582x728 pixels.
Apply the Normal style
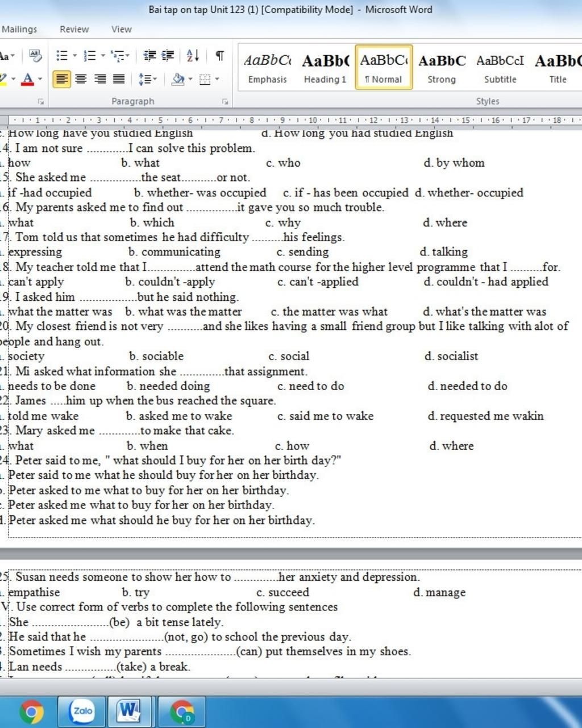point(384,68)
